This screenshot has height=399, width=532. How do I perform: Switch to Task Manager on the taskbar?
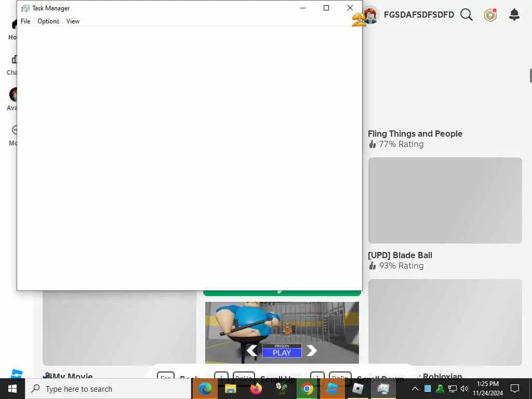(383, 389)
